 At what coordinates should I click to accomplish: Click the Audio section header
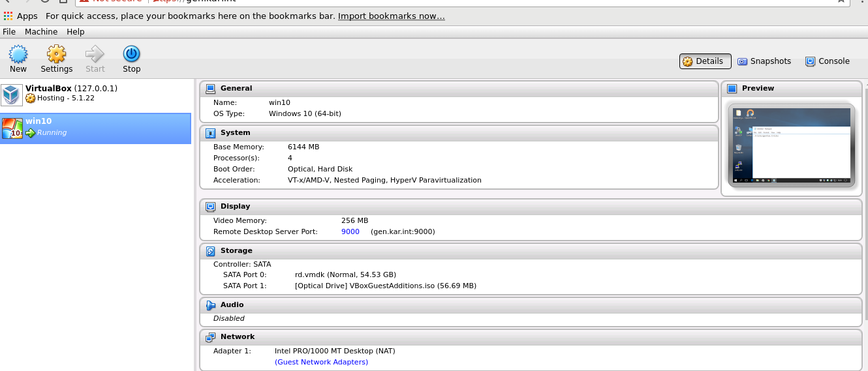coord(531,305)
